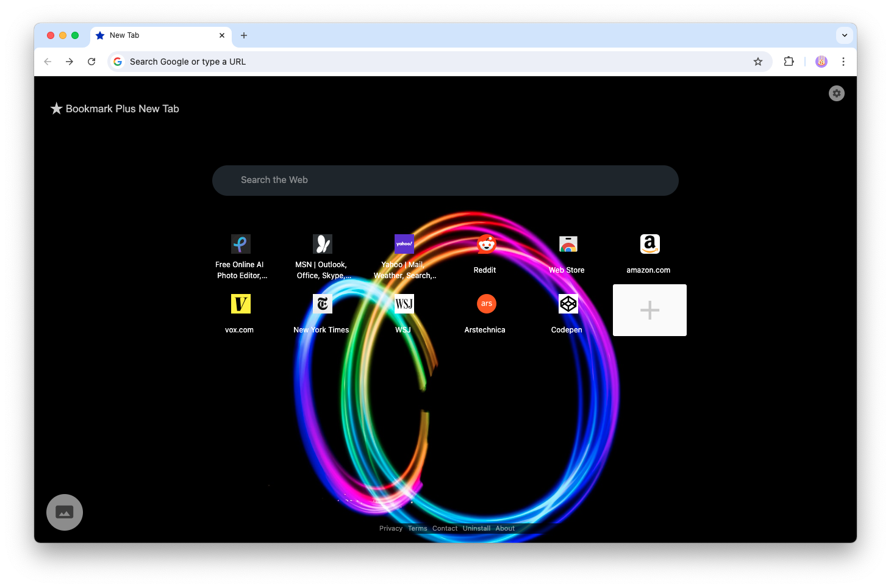Image resolution: width=891 pixels, height=588 pixels.
Task: Open the New York Times shortcut icon
Action: point(323,304)
